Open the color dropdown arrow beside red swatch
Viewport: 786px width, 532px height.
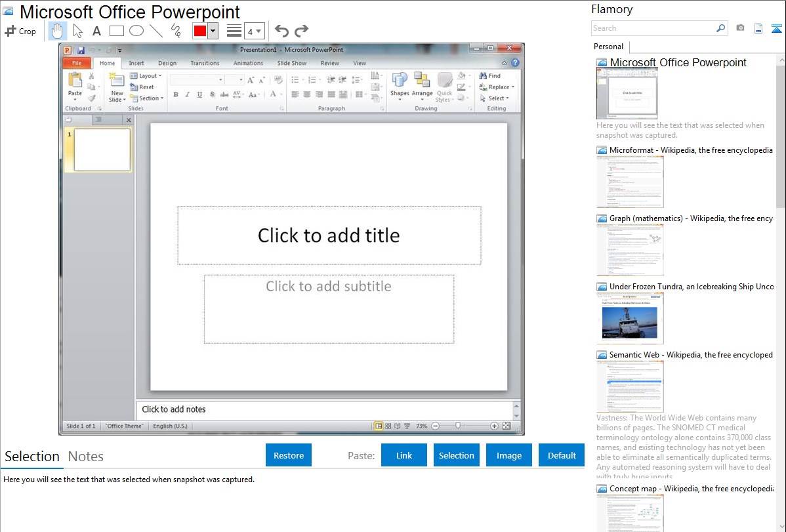(x=213, y=31)
